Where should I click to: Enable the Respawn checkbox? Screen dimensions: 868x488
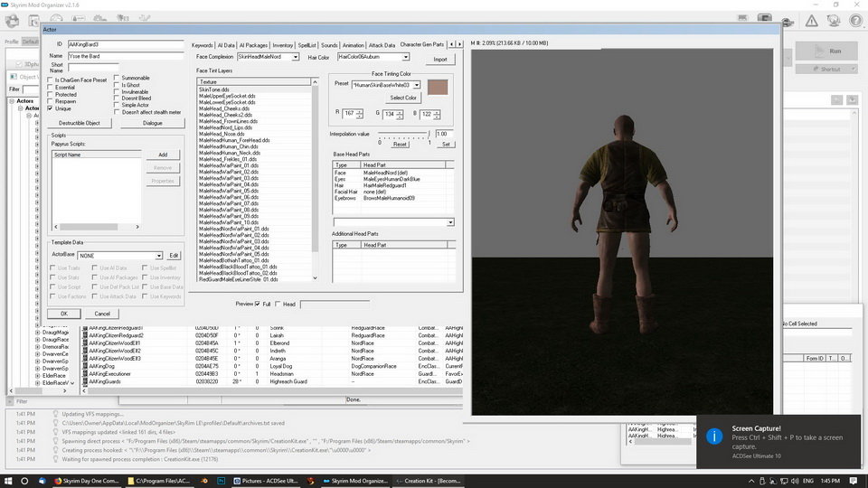(51, 102)
